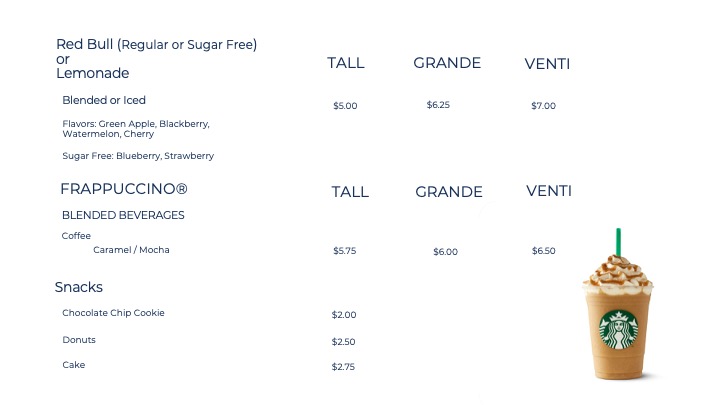720x405 pixels.
Task: Click the Frappuccino cup image
Action: click(x=618, y=304)
